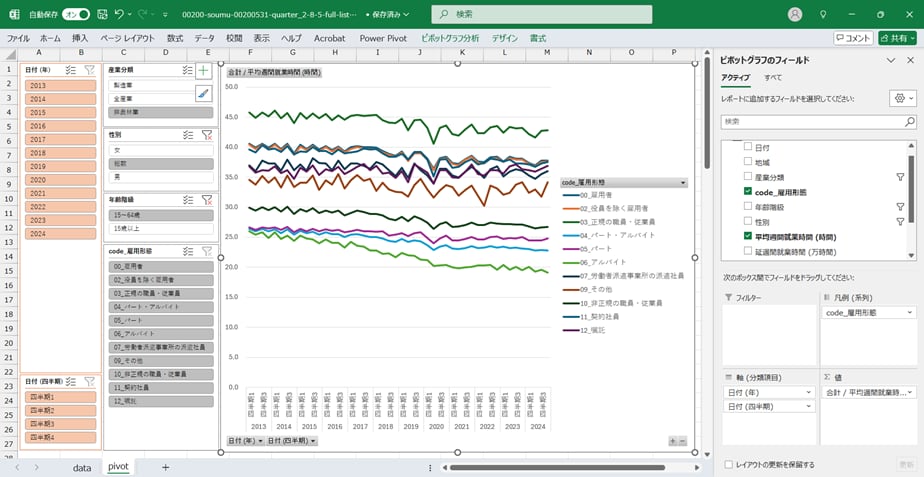Click the chart elements plus button
This screenshot has width=924, height=477.
coord(204,71)
